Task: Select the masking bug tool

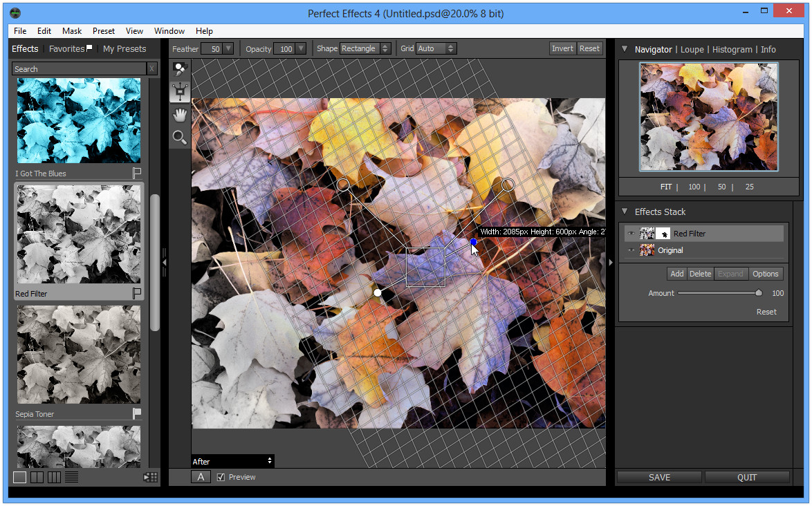Action: point(180,91)
